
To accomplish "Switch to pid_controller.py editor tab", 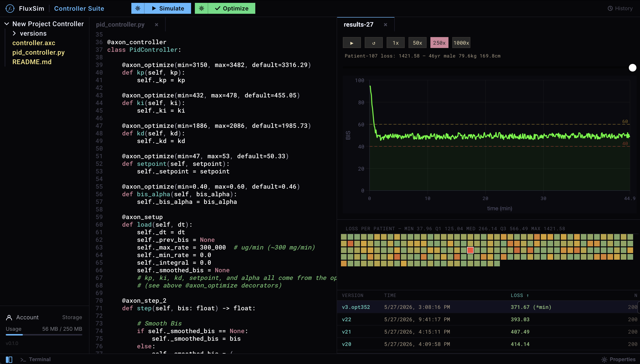I will click(120, 24).
